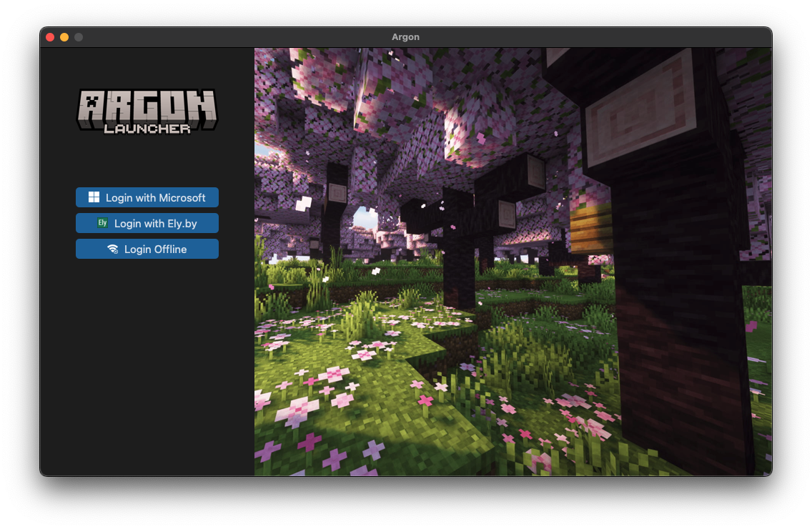Viewport: 812px width, 529px height.
Task: Close the Argon window with red button
Action: (x=50, y=37)
